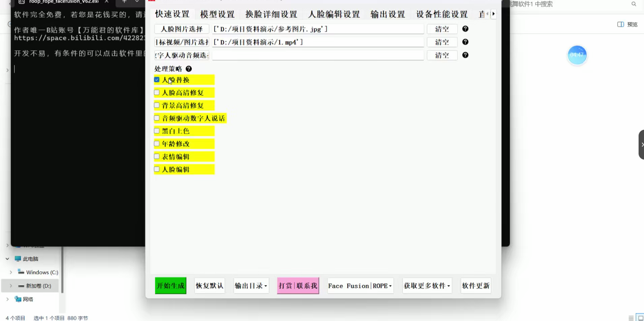
Task: Click digital human driving audio select button
Action: coord(182,55)
